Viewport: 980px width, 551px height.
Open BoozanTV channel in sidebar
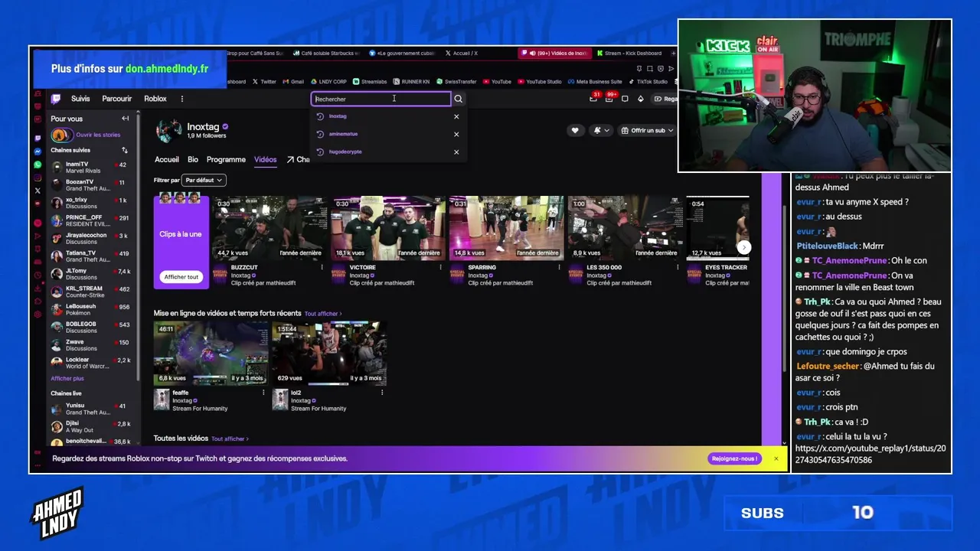click(x=92, y=184)
